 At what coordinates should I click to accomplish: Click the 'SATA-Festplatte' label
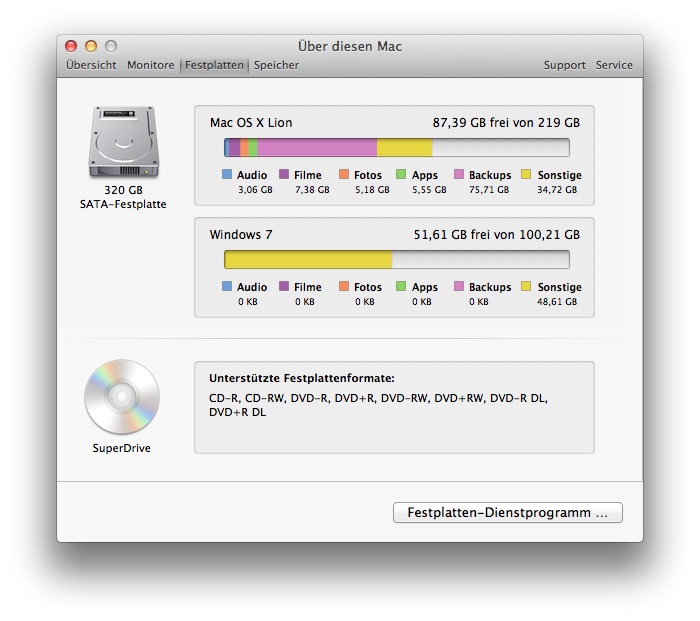pos(123,204)
